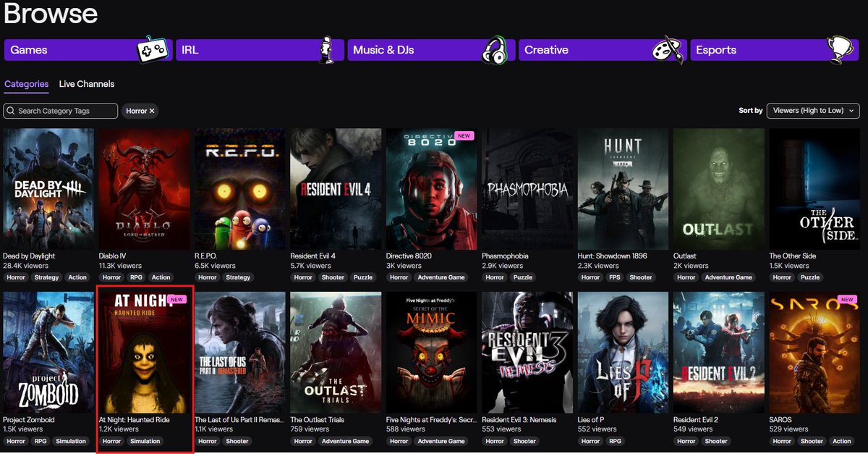
Task: Open Diablo IV cover art
Action: tap(144, 189)
